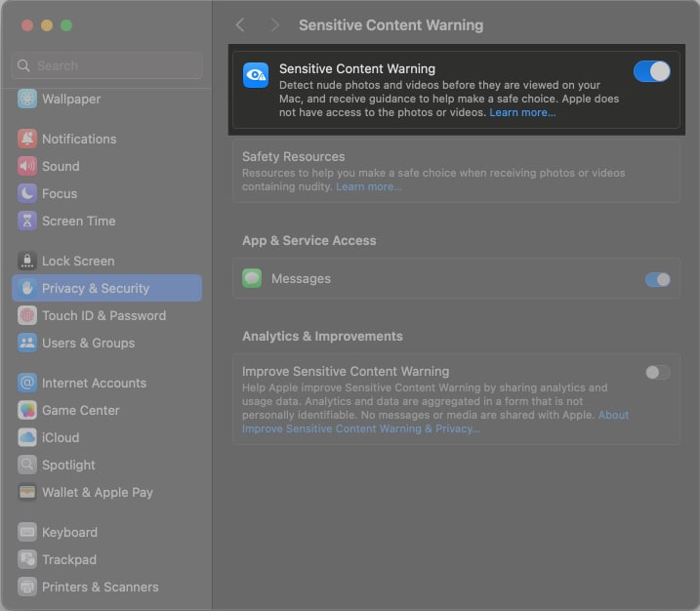700x611 pixels.
Task: Click the search magnifier icon
Action: click(23, 65)
